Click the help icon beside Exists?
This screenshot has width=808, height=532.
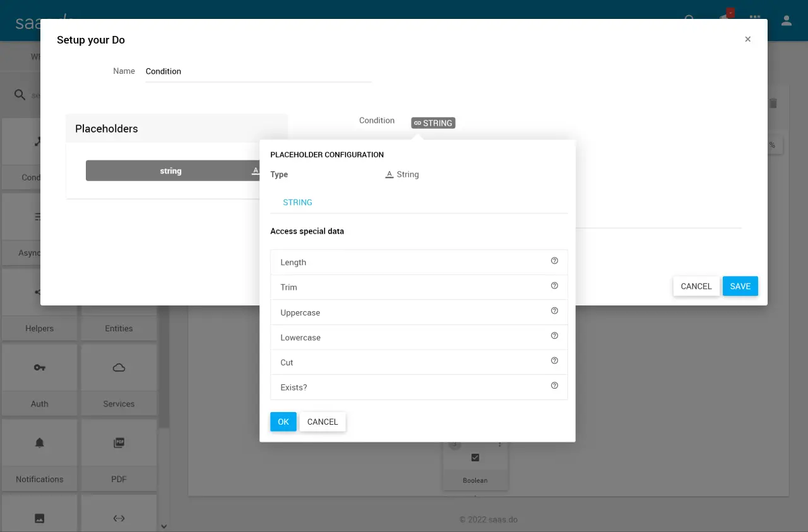click(x=554, y=386)
